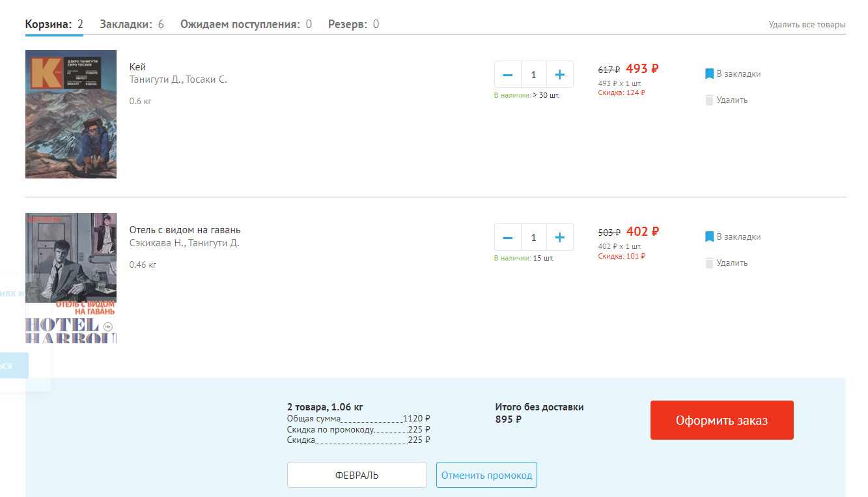This screenshot has height=497, width=868.
Task: Open the Корзина tab
Action: 54,25
